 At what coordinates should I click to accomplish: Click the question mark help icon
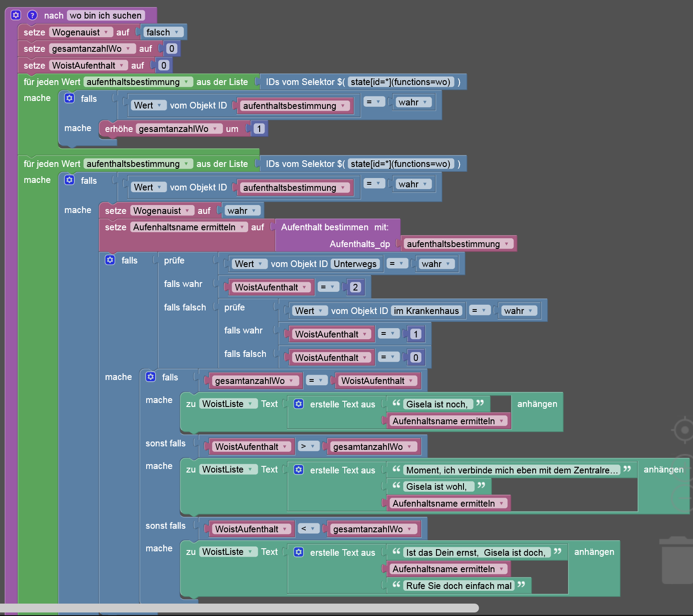[x=32, y=15]
